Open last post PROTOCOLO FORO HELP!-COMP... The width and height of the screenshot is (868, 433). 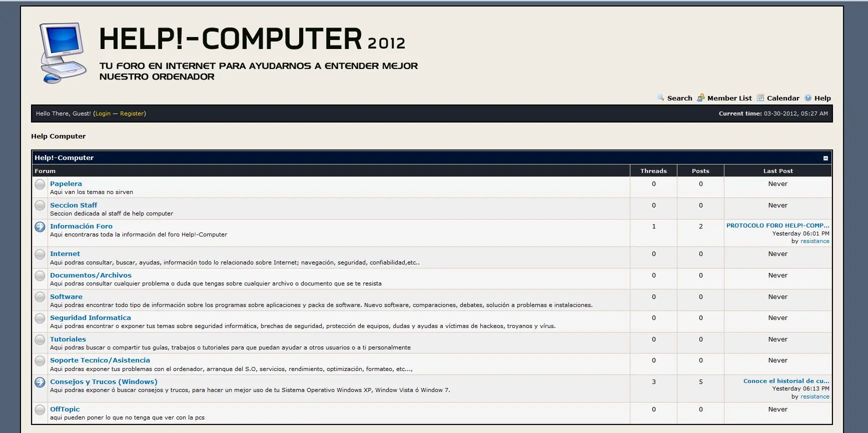tap(778, 225)
